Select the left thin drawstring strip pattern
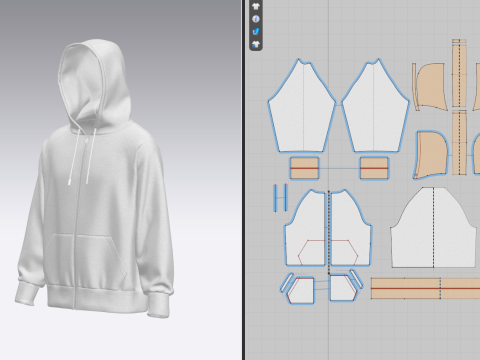The image size is (480, 360). pyautogui.click(x=275, y=198)
